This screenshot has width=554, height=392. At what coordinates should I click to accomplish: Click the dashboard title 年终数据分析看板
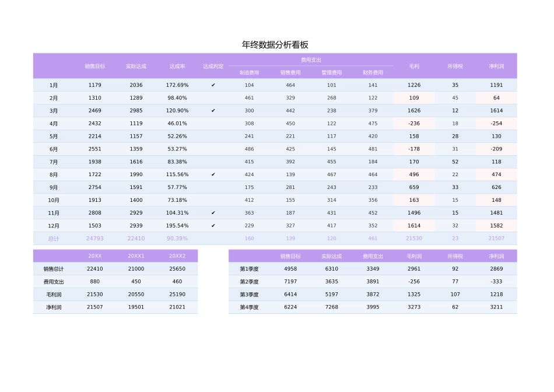point(276,43)
